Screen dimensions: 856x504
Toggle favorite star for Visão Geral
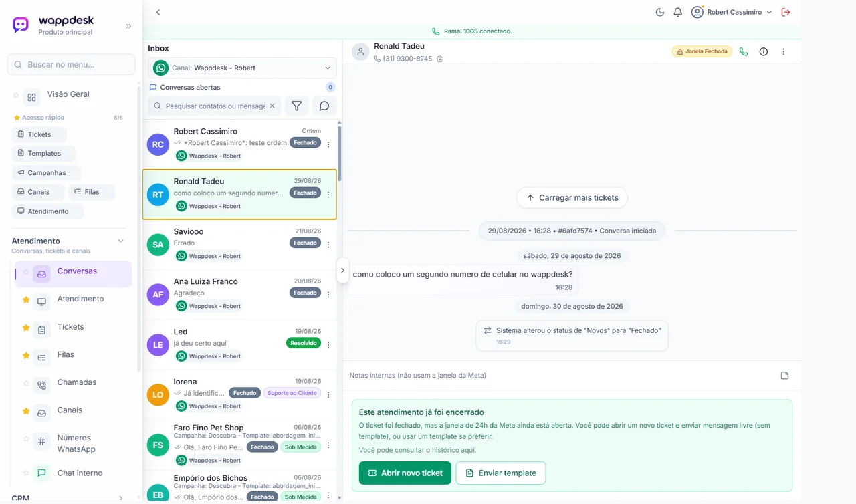16,96
